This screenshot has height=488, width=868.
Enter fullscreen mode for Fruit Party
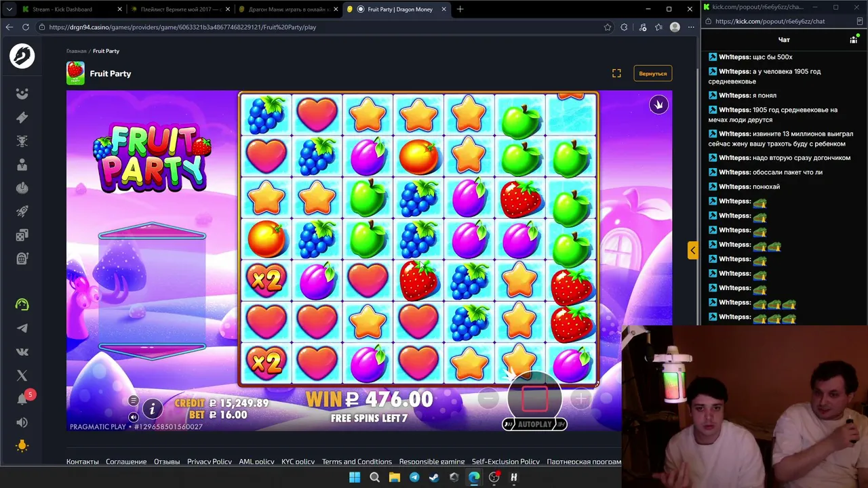click(616, 73)
